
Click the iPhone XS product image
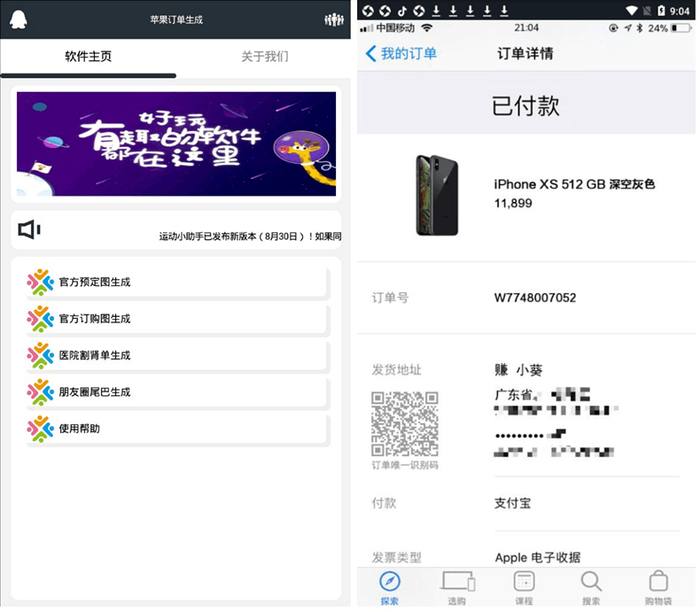click(x=437, y=195)
